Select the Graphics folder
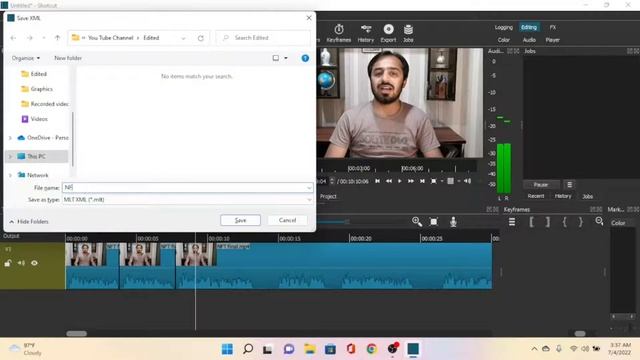 [37, 89]
